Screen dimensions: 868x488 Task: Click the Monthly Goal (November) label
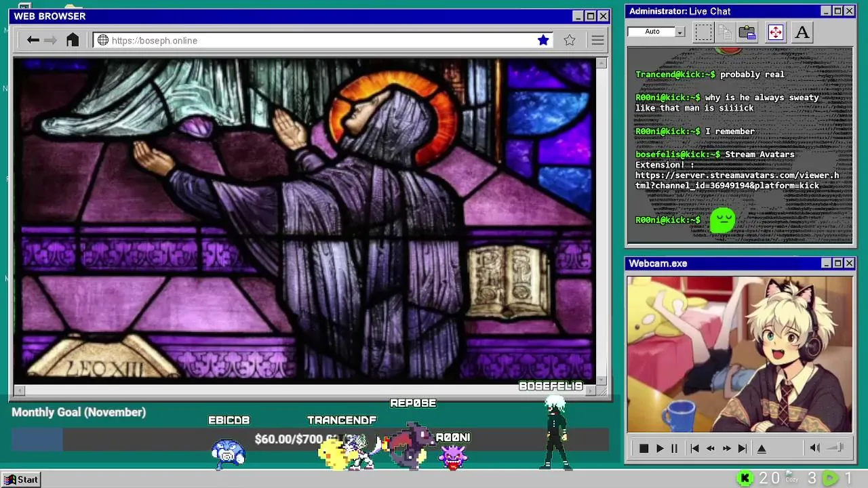click(x=79, y=412)
